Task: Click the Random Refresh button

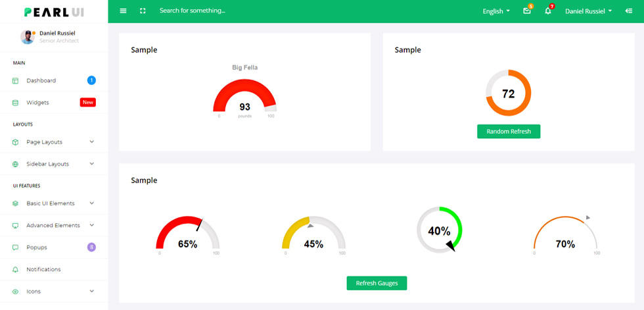Action: 509,132
